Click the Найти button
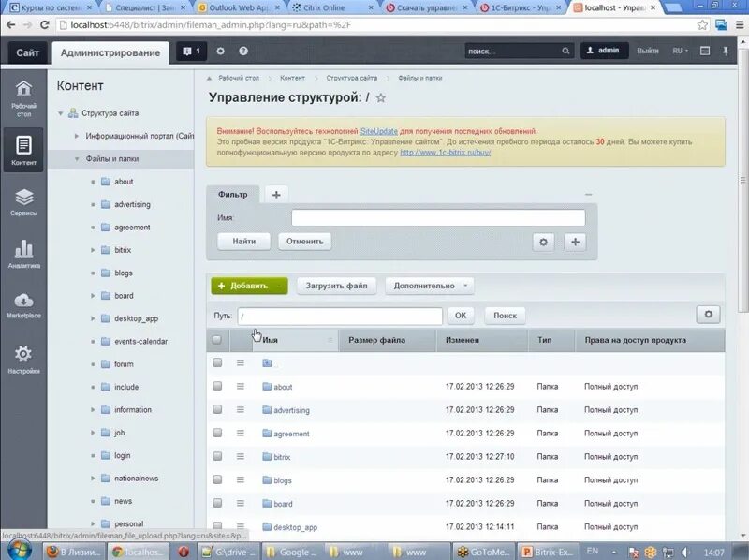749x560 pixels. pyautogui.click(x=244, y=242)
